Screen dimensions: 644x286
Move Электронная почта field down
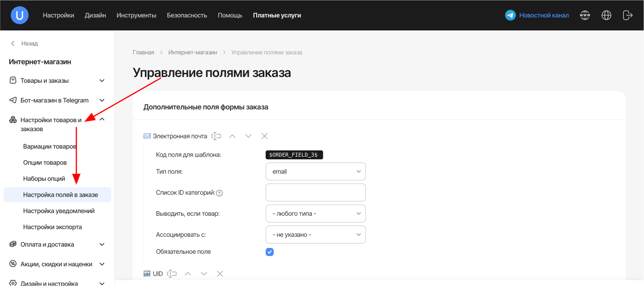[x=248, y=136]
